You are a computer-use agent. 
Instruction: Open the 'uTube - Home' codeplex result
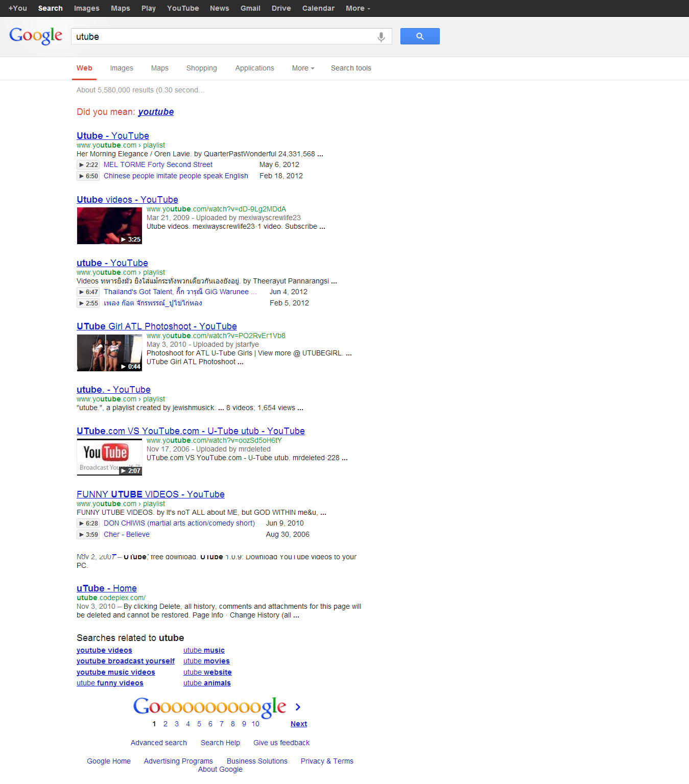click(x=107, y=588)
